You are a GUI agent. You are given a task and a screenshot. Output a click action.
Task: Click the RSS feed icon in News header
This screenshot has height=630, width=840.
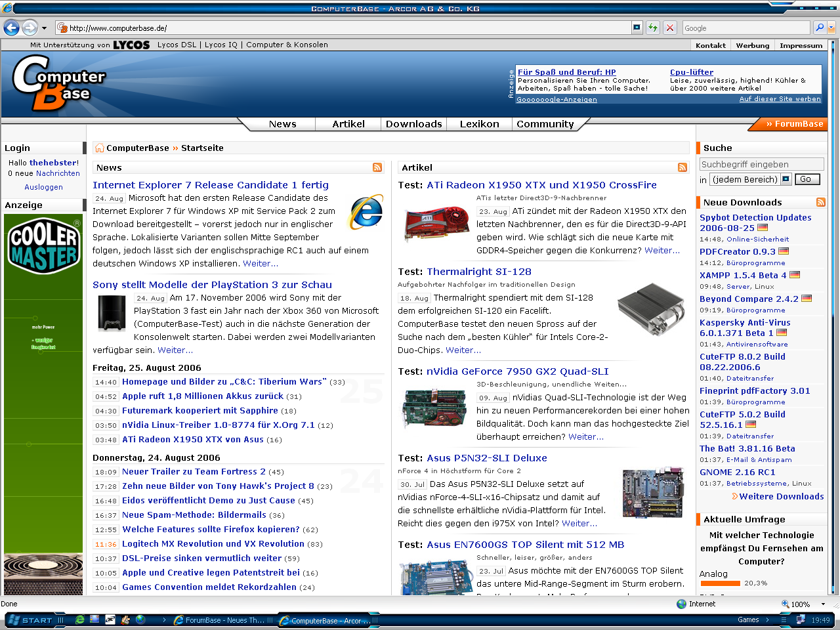pyautogui.click(x=377, y=167)
